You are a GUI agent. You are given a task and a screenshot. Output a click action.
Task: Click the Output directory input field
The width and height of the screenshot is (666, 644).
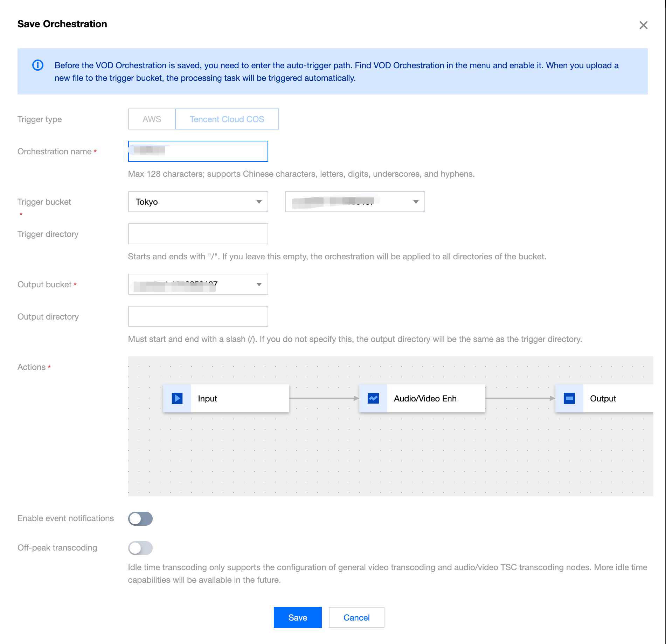tap(198, 317)
